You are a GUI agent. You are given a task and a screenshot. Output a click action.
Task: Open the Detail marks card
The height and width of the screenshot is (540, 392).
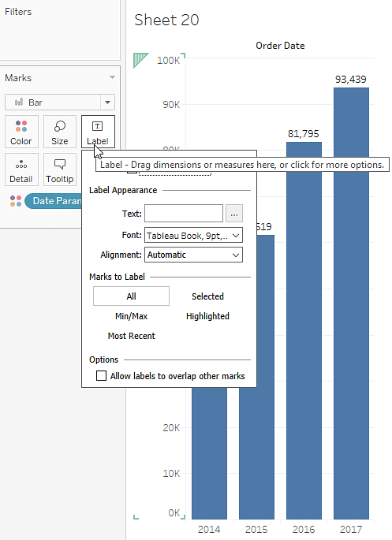pyautogui.click(x=21, y=169)
